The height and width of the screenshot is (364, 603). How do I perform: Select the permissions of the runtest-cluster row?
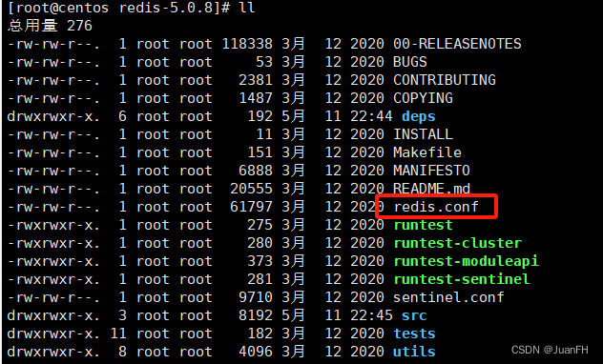(x=53, y=243)
